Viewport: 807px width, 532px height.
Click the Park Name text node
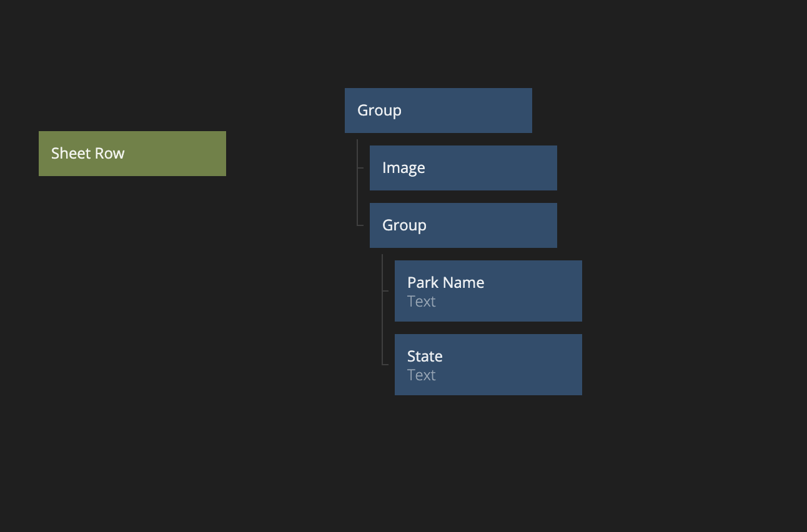pos(488,291)
